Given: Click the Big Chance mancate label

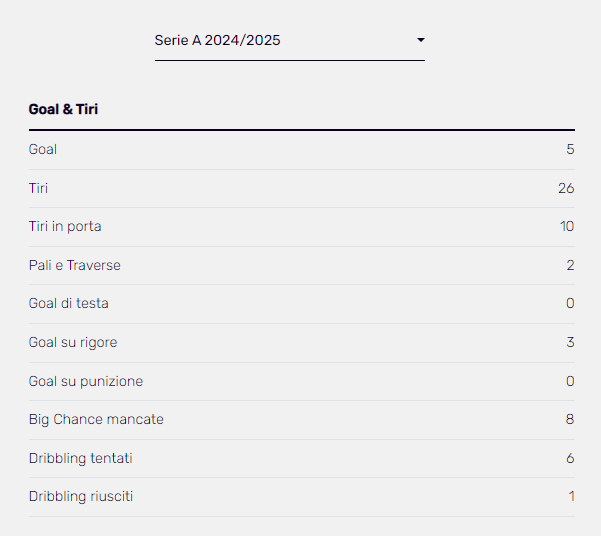Looking at the screenshot, I should 96,419.
